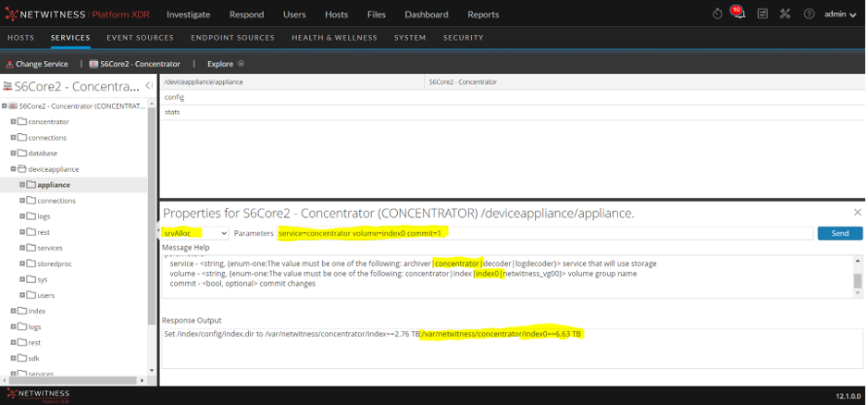
Task: Expand the concentrator folder node
Action: (x=13, y=122)
